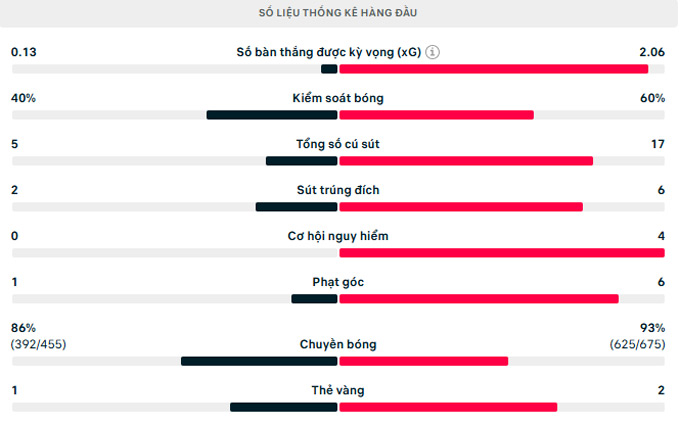Click the "Kiểm soát bóng" stat label
Image resolution: width=680 pixels, height=425 pixels.
[x=338, y=98]
